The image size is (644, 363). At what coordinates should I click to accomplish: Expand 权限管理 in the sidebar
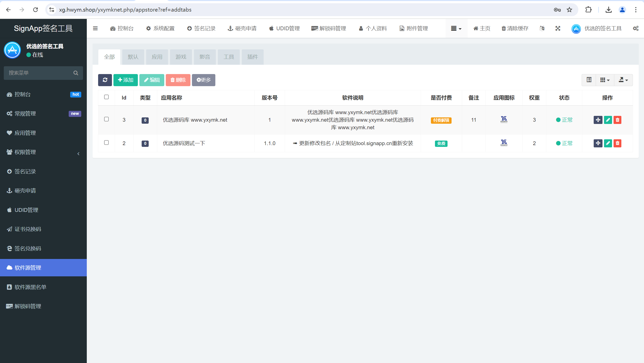tap(43, 152)
